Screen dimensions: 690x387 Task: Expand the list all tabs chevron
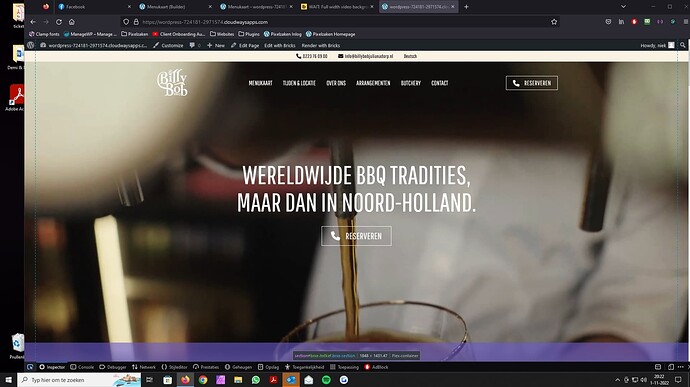(x=623, y=7)
